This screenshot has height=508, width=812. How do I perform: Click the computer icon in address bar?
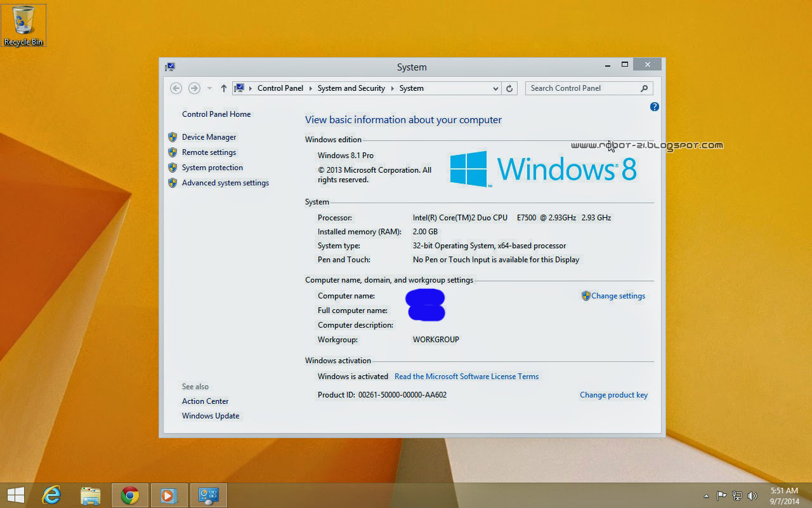240,88
